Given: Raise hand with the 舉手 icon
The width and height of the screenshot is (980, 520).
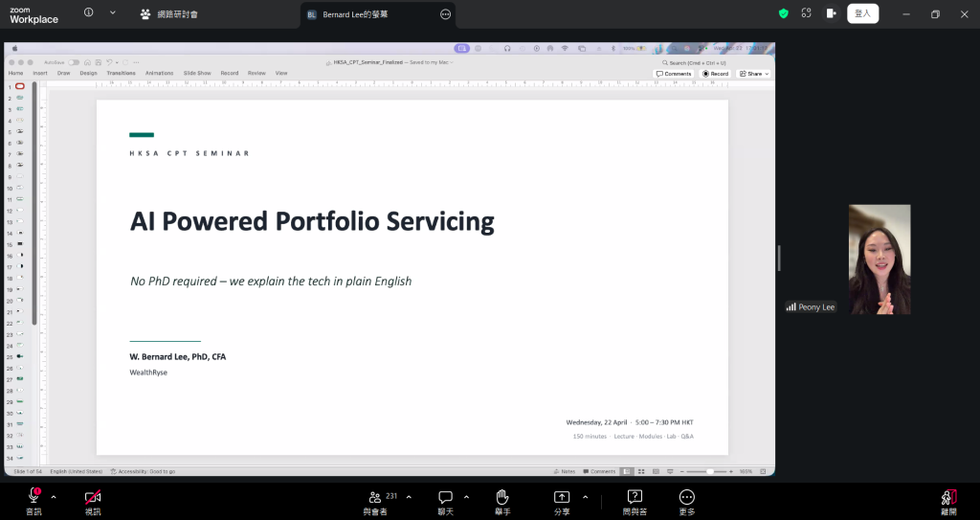Looking at the screenshot, I should (x=501, y=497).
